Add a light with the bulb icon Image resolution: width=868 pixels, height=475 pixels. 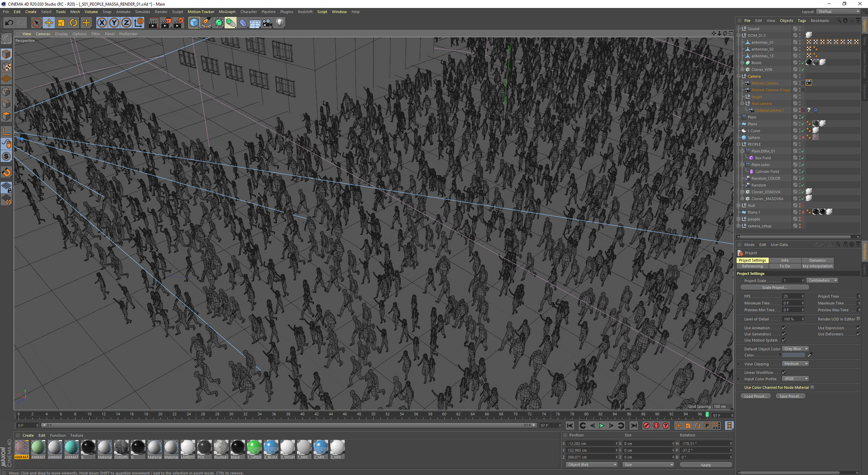[x=280, y=23]
